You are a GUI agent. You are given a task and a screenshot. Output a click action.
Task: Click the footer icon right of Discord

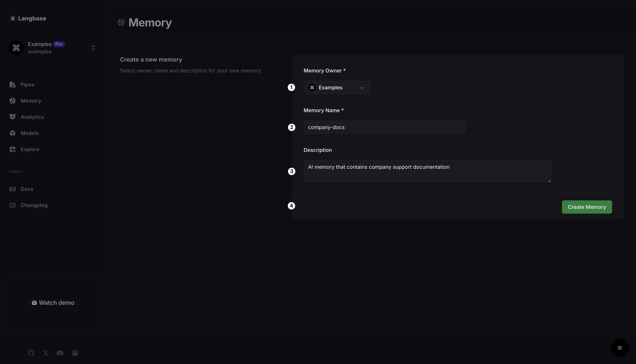point(75,353)
